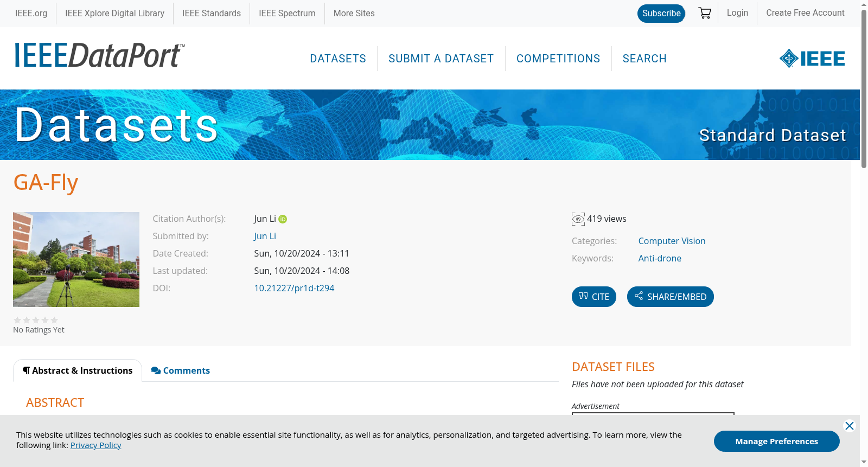Open the shopping cart icon
Viewport: 868px width, 467px height.
[x=705, y=13]
